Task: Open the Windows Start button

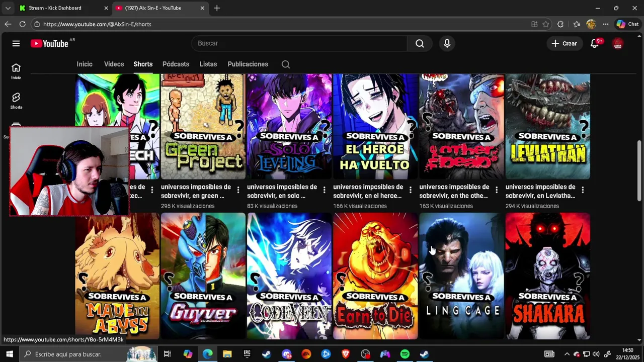Action: (x=9, y=354)
